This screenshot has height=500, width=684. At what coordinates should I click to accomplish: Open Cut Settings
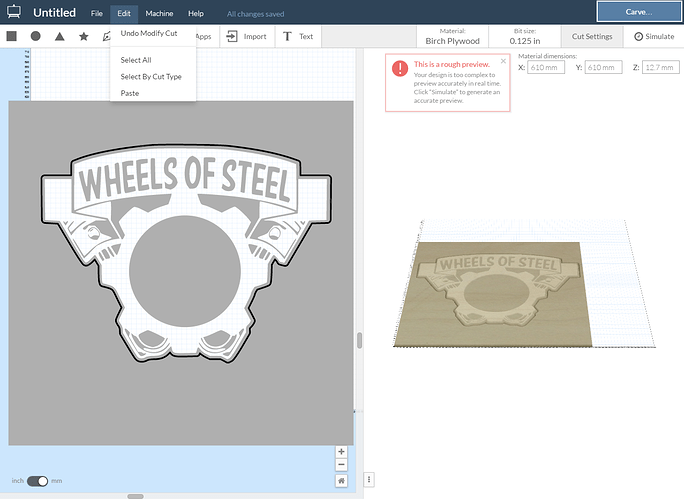pos(592,36)
